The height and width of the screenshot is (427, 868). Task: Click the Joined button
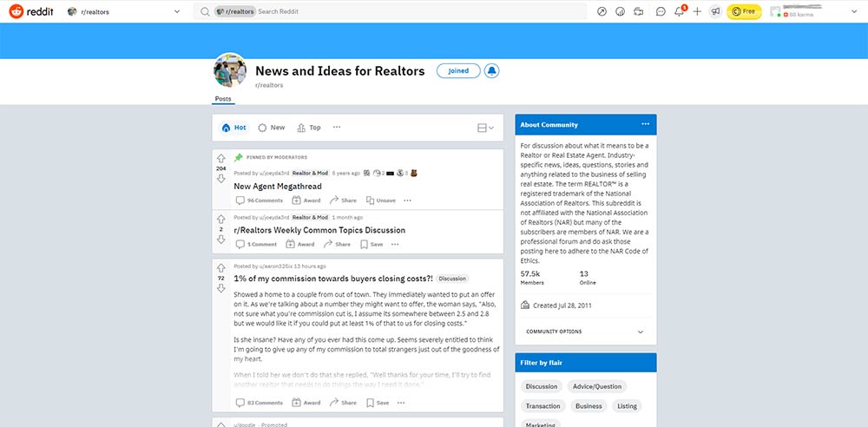click(x=458, y=71)
